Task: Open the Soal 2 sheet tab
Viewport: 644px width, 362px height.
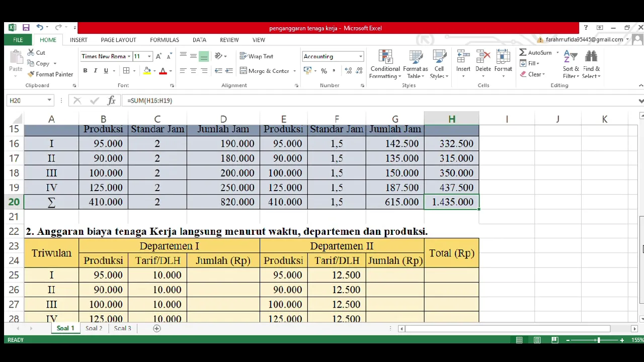Action: point(94,328)
